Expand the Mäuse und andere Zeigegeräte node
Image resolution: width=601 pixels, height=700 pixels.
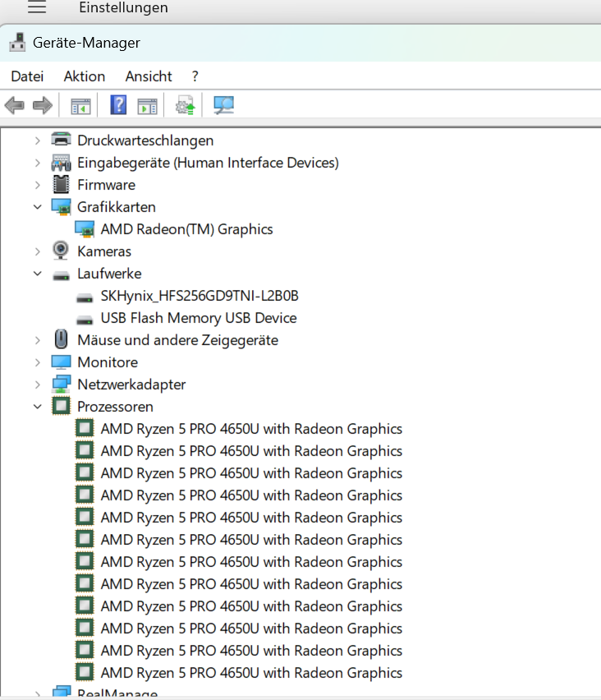pyautogui.click(x=38, y=340)
